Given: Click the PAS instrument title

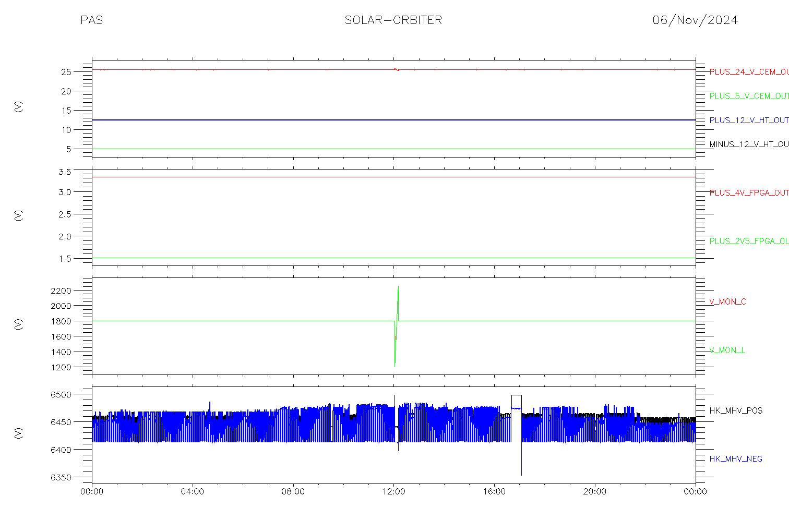Looking at the screenshot, I should [x=91, y=20].
